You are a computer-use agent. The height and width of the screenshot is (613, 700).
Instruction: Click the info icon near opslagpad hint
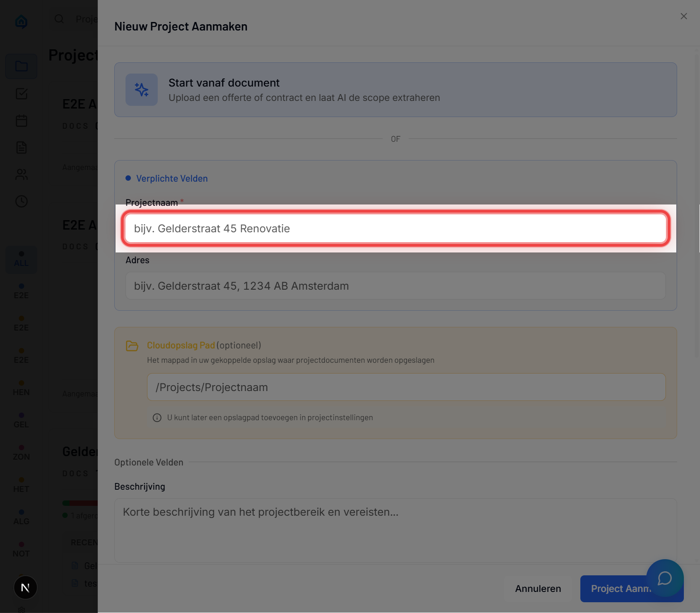157,417
